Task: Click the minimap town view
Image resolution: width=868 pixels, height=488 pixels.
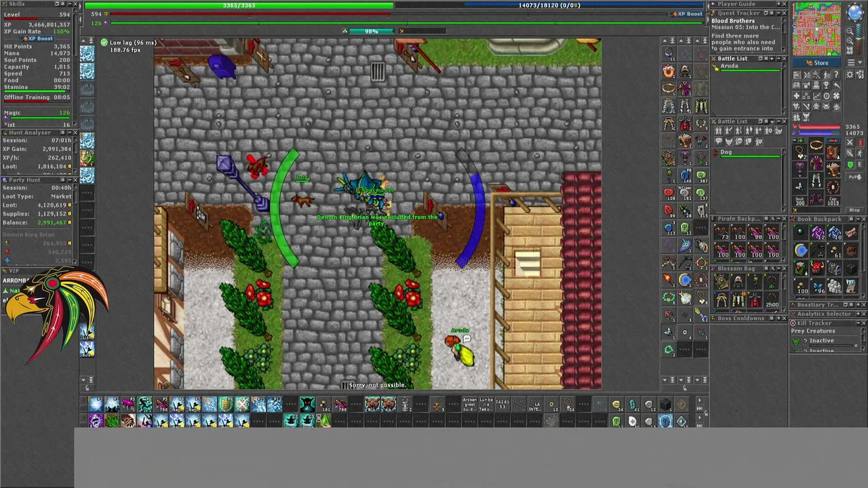Action: tap(850, 50)
